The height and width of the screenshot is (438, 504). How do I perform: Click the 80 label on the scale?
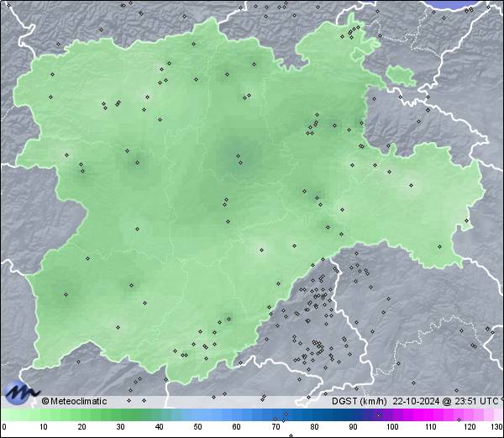point(314,427)
